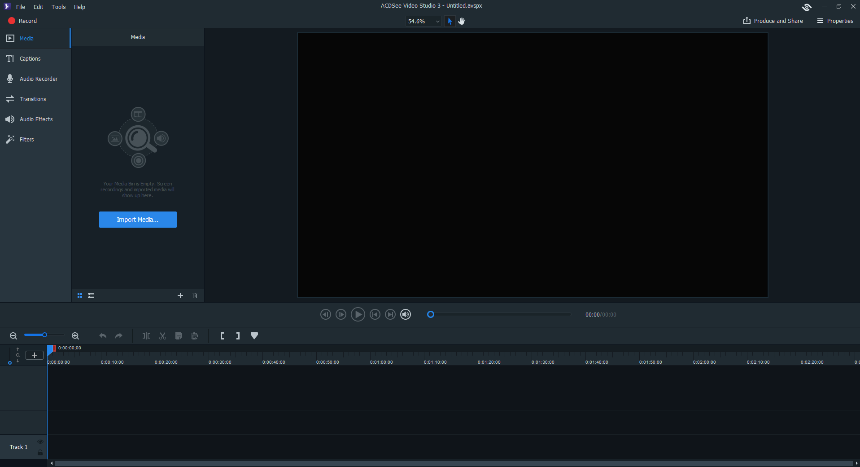The width and height of the screenshot is (860, 467).
Task: Open the Audio Effects section
Action: click(x=35, y=119)
